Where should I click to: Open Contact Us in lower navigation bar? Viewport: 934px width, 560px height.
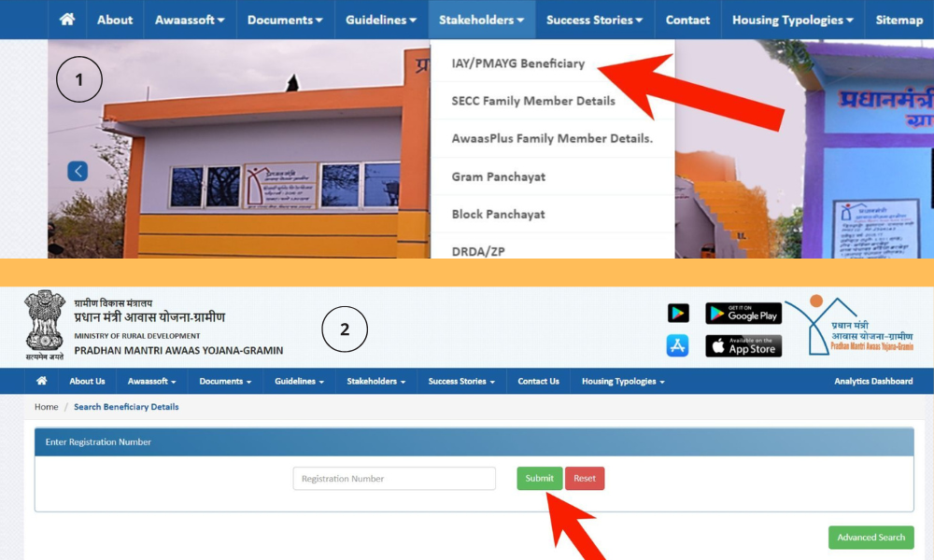point(539,381)
